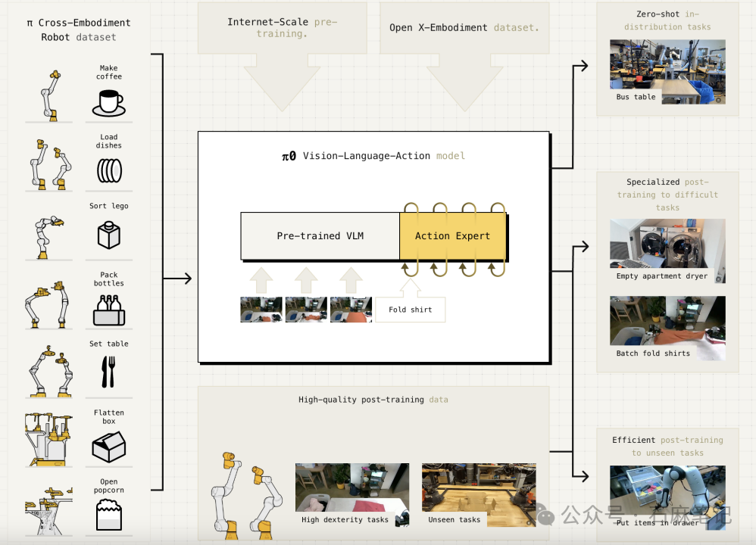Click the dual-arm robot beside Load dishes

click(51, 164)
